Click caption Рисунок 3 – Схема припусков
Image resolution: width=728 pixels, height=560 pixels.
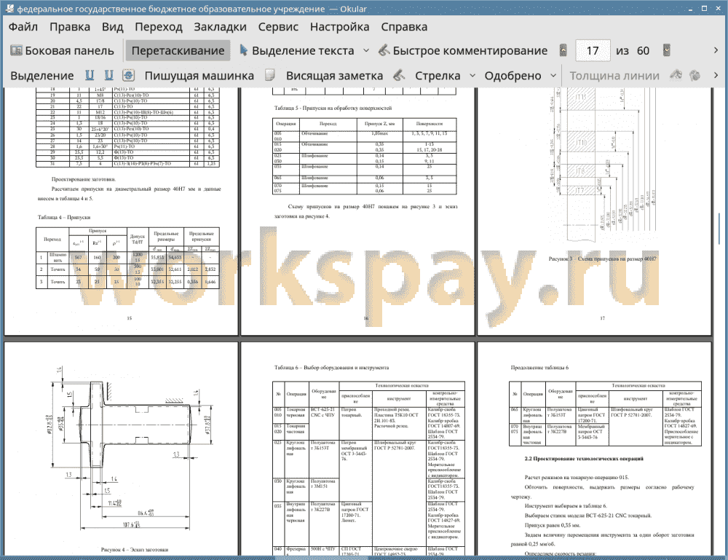602,259
